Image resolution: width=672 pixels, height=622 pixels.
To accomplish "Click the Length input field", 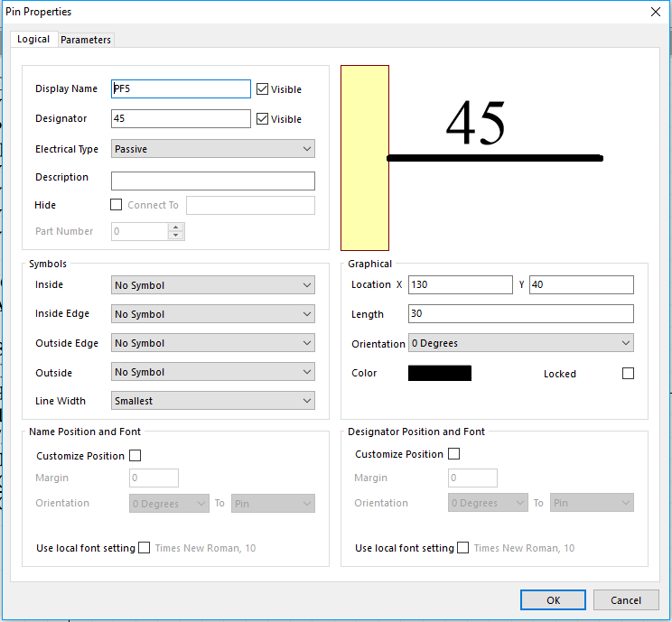I will 520,314.
